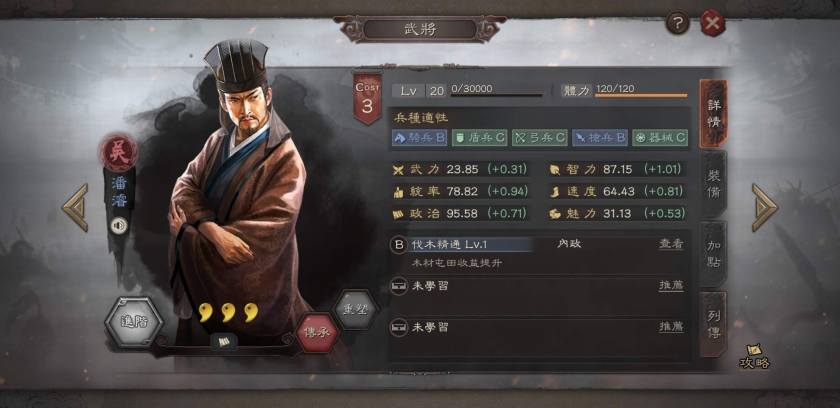Image resolution: width=840 pixels, height=408 pixels.
Task: Select the 弓兵 C troop aptitude badge
Action: coord(539,138)
